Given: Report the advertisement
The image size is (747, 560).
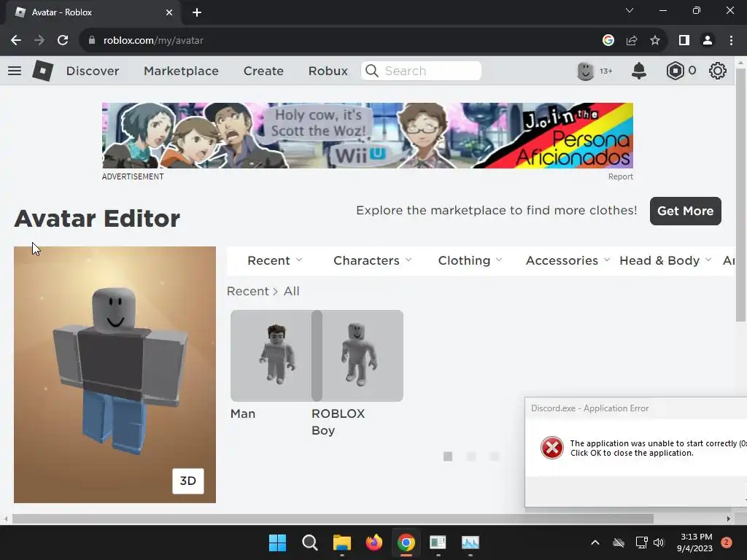Looking at the screenshot, I should click(620, 176).
